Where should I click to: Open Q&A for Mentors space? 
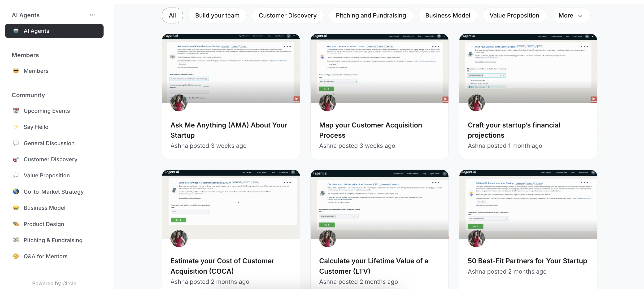tap(45, 256)
